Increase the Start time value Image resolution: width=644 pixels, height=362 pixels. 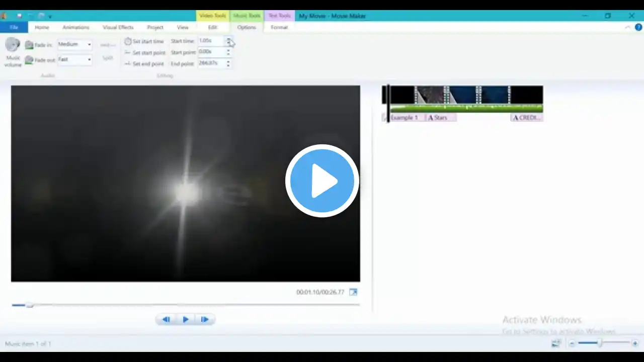(x=228, y=39)
